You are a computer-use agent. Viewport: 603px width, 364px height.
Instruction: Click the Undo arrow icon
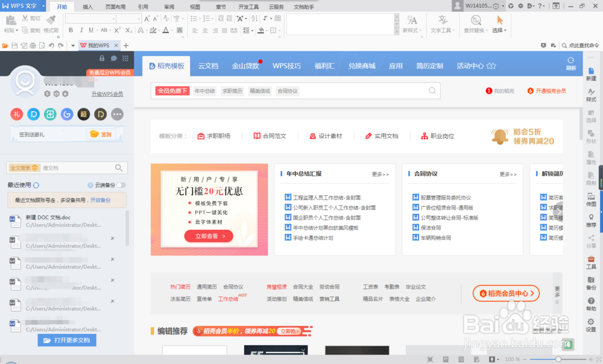(x=51, y=45)
